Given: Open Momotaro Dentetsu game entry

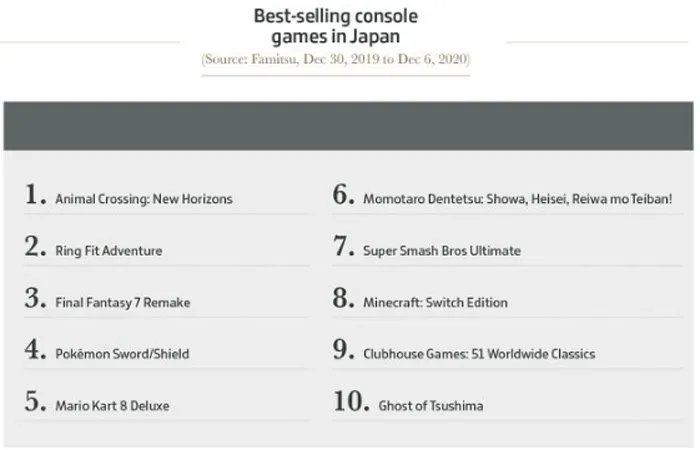Looking at the screenshot, I should (x=517, y=199).
